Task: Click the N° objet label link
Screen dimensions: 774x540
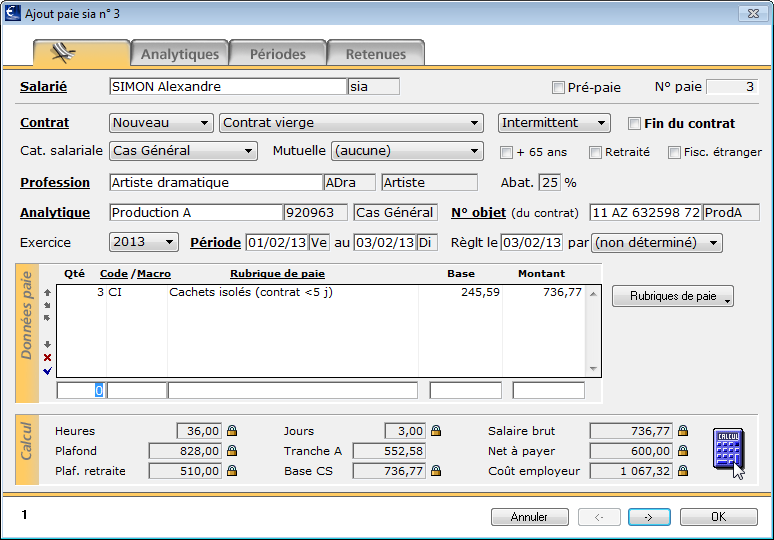Action: tap(478, 213)
